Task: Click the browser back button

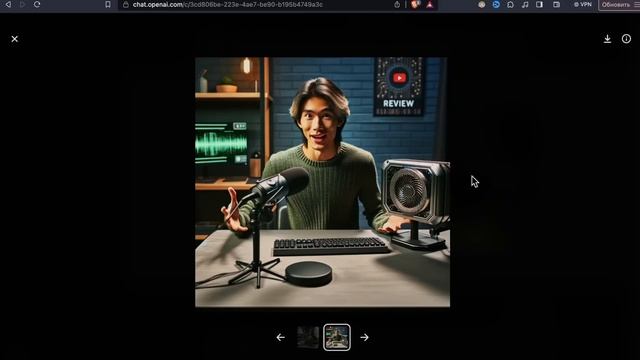Action: (8, 4)
